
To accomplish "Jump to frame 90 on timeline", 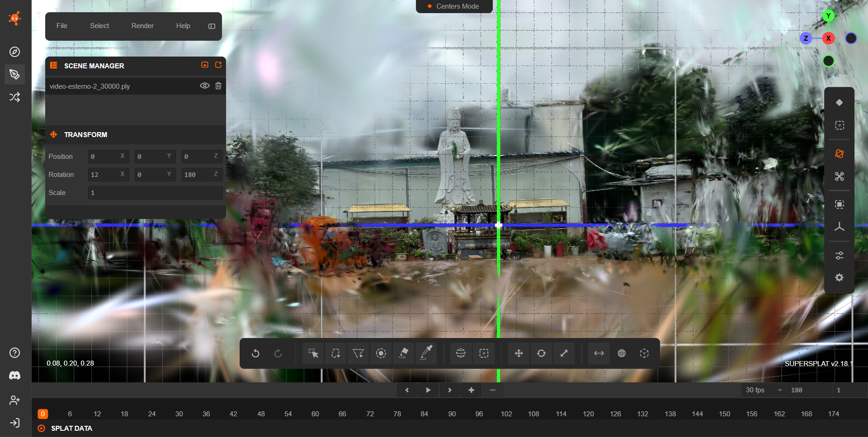I will tap(452, 414).
